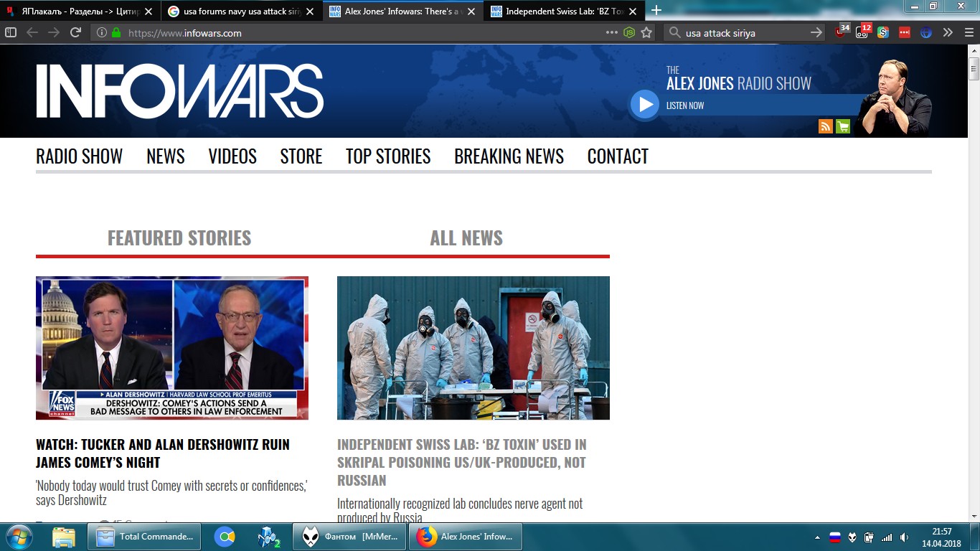
Task: Close the Independent Swiss Lab tab
Action: [x=632, y=11]
